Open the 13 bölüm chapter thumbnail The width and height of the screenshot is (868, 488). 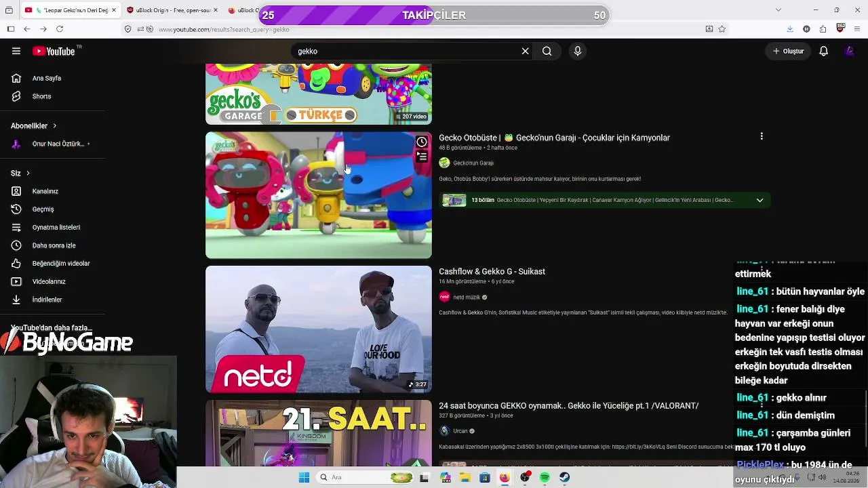pos(454,201)
